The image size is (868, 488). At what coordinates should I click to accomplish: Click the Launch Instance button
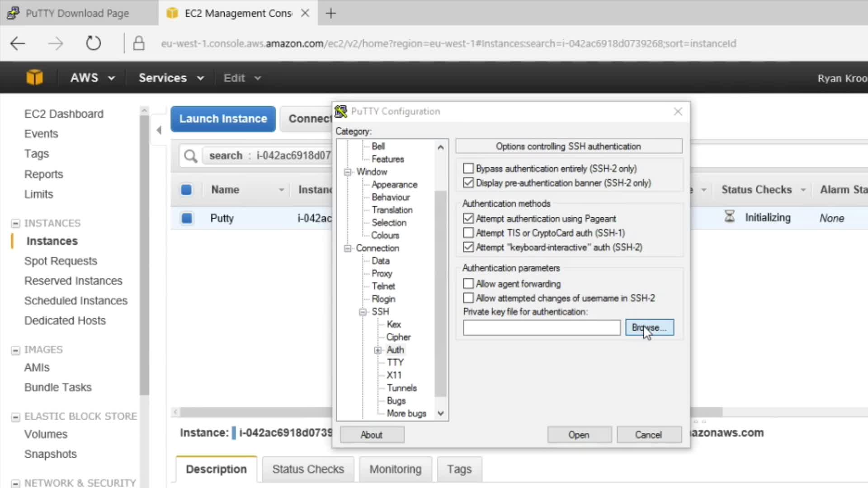point(223,119)
